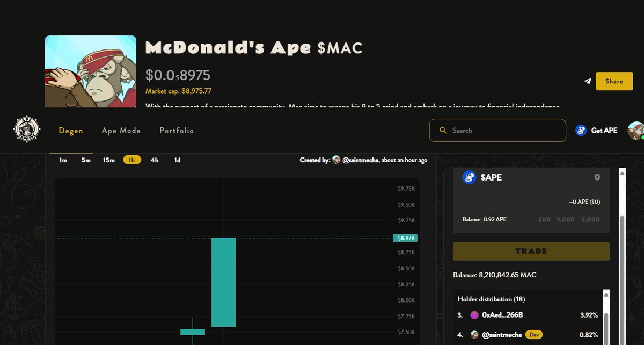Image resolution: width=644 pixels, height=345 pixels.
Task: Select the 4h chart timeframe
Action: 155,160
